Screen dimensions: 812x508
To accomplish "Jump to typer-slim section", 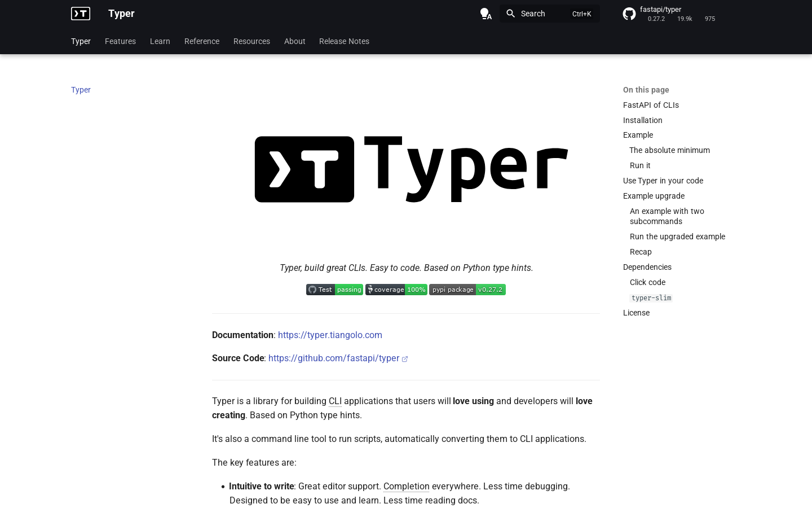I will [x=651, y=297].
